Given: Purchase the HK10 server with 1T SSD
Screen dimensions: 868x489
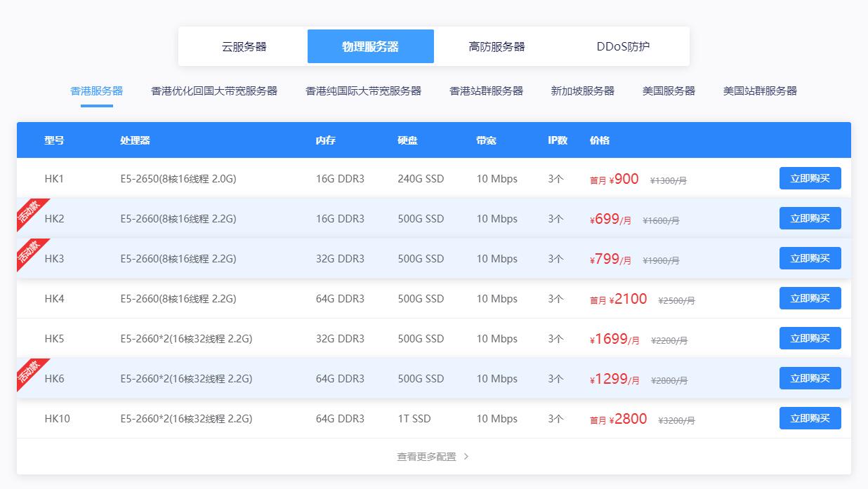Looking at the screenshot, I should 810,418.
